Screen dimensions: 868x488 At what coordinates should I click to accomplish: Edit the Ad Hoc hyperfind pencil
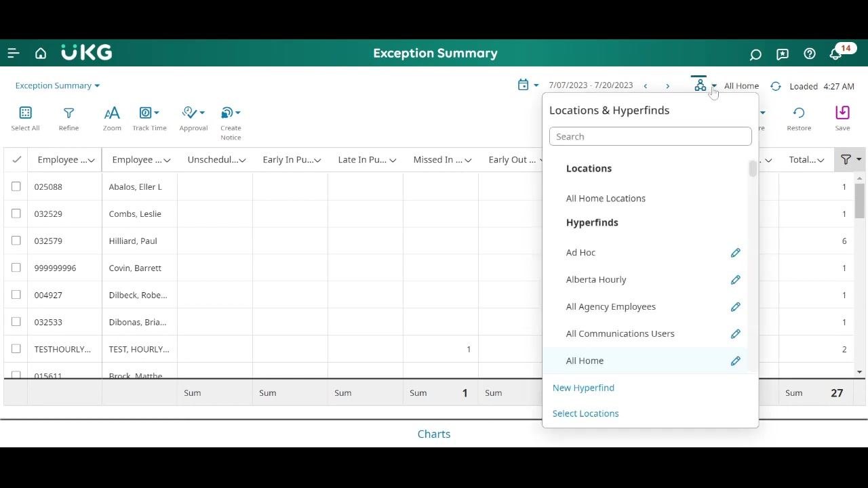point(736,252)
